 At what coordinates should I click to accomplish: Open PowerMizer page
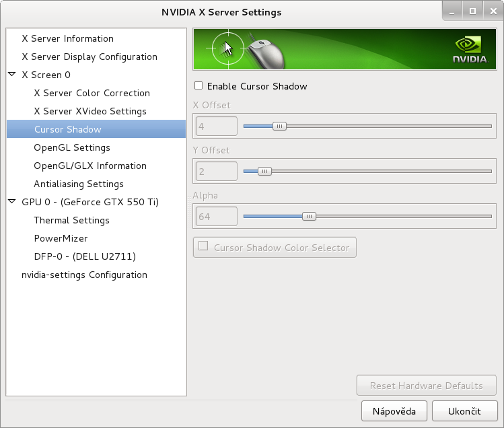pyautogui.click(x=61, y=239)
